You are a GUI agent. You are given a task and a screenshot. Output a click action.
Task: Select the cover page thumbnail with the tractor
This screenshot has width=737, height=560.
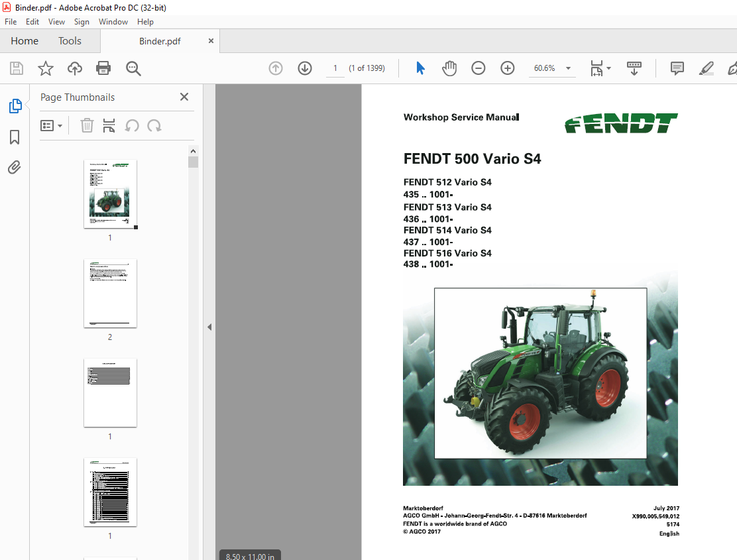pos(110,194)
